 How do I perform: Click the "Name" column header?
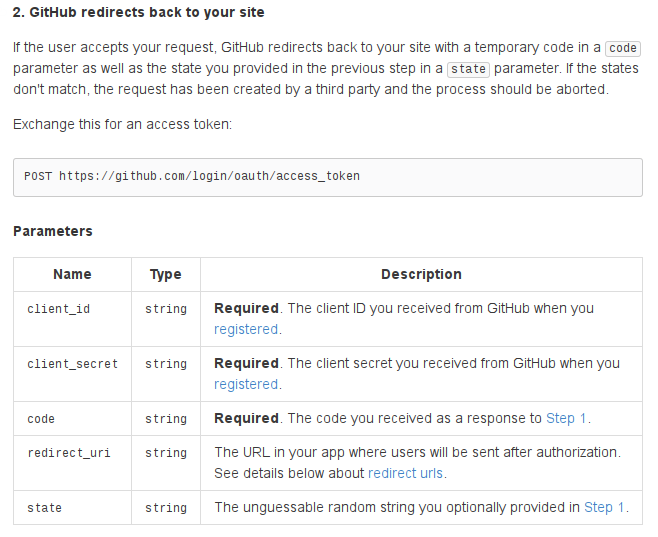tap(72, 274)
